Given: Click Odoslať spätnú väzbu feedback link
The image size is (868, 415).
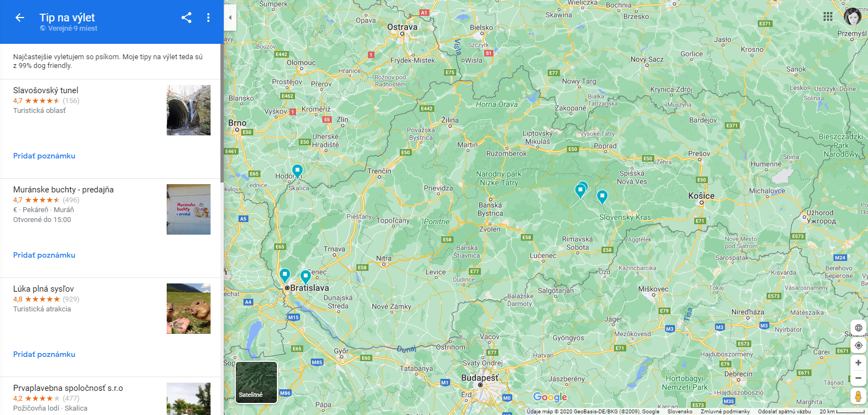Looking at the screenshot, I should tap(784, 411).
